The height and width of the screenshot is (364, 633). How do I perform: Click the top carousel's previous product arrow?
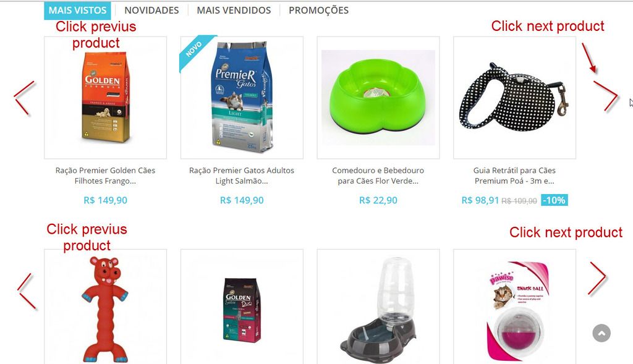25,98
